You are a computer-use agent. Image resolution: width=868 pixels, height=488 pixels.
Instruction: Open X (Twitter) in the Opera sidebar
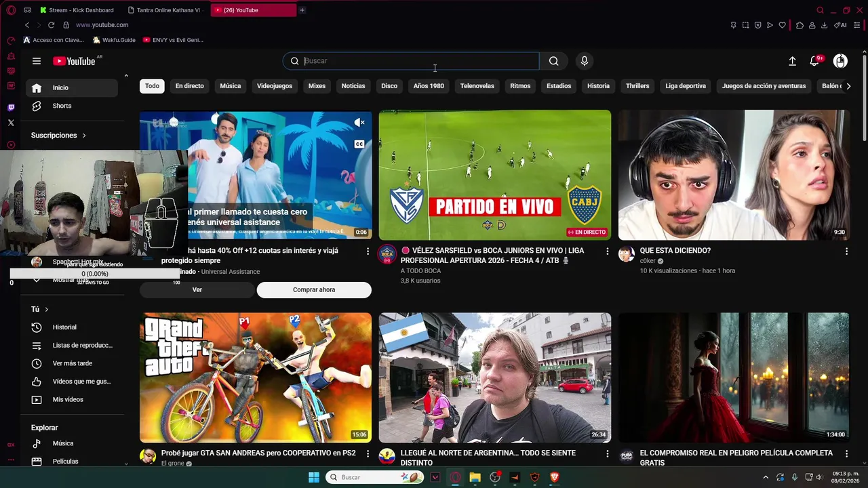point(11,123)
